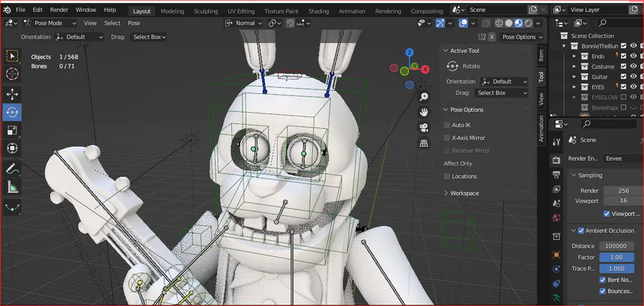The image size is (644, 306).
Task: Open the View Layer properties icon
Action: click(556, 189)
